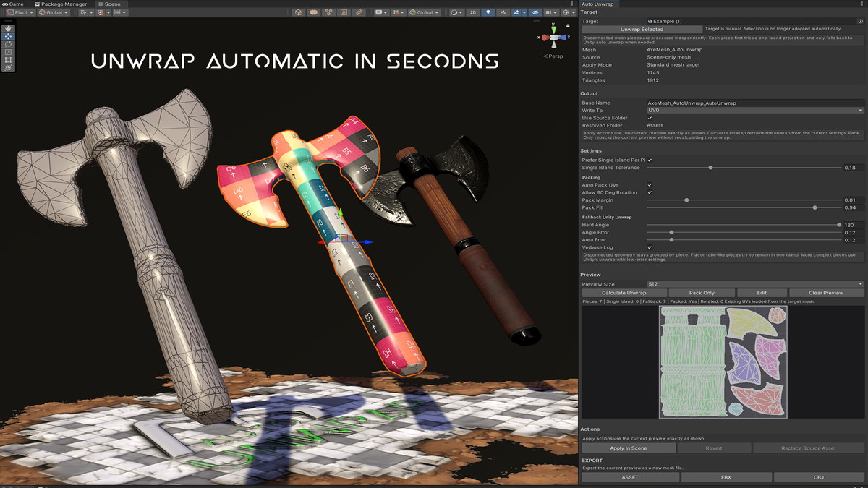
Task: Click Apply In Scene
Action: 628,448
